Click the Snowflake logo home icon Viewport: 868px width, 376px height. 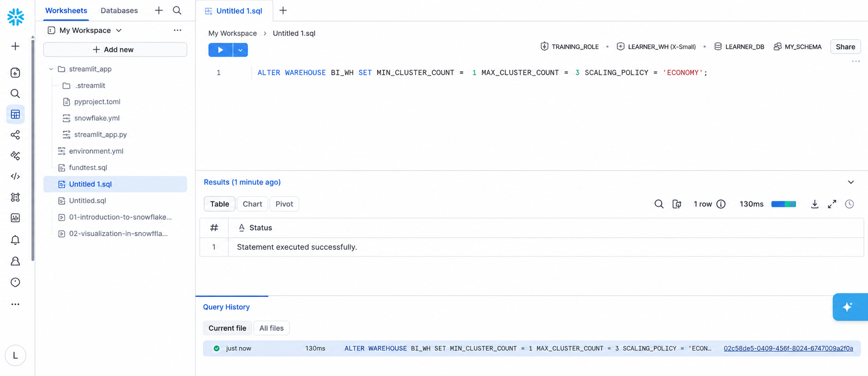(x=15, y=17)
